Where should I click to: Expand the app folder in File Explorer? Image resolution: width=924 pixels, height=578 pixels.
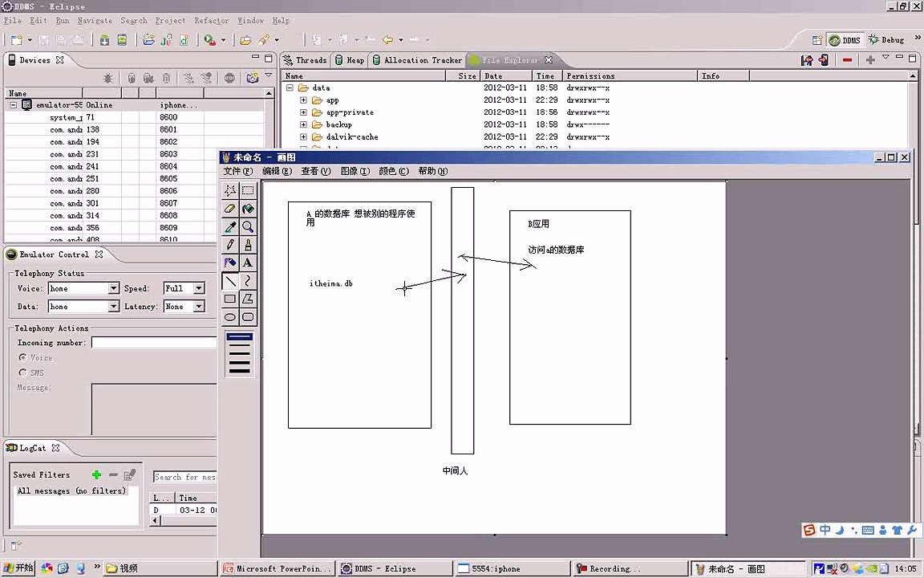(303, 100)
